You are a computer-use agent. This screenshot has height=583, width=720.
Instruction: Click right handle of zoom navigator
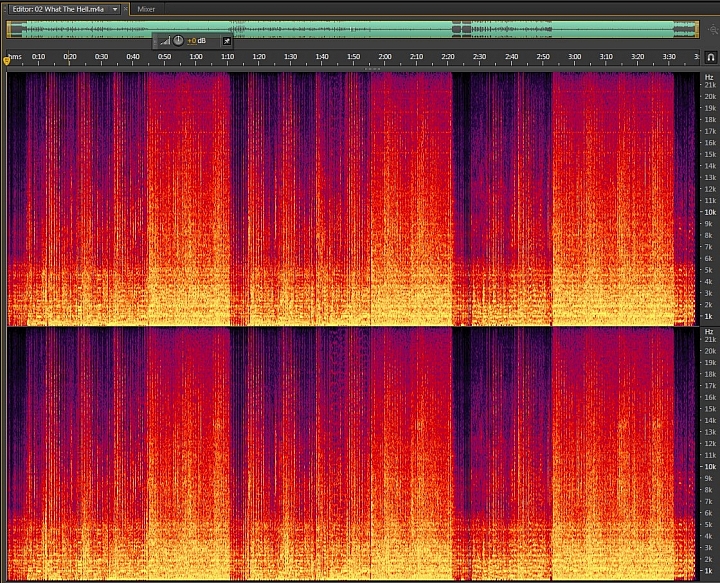(x=697, y=29)
